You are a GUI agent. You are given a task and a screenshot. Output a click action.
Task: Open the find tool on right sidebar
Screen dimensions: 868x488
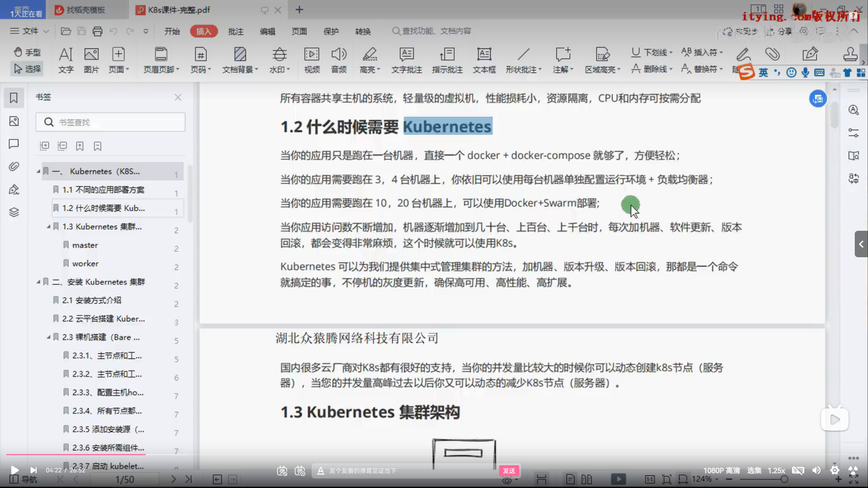point(853,110)
